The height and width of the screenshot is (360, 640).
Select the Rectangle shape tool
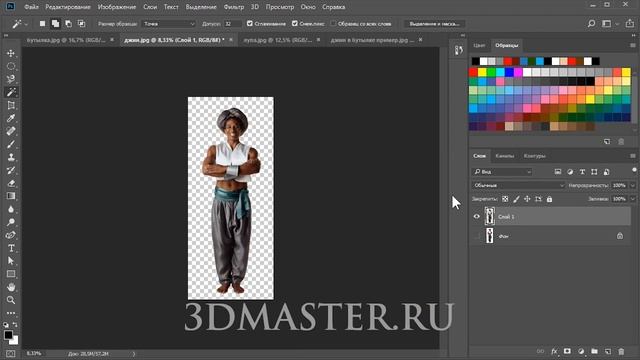click(11, 274)
